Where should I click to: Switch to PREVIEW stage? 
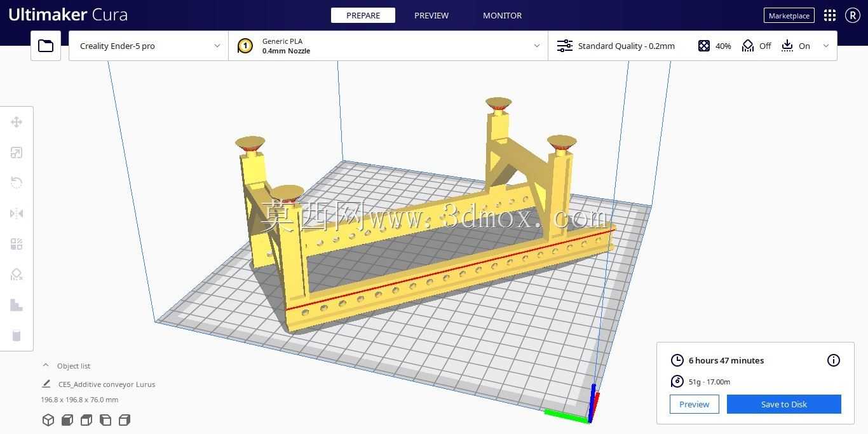[431, 15]
